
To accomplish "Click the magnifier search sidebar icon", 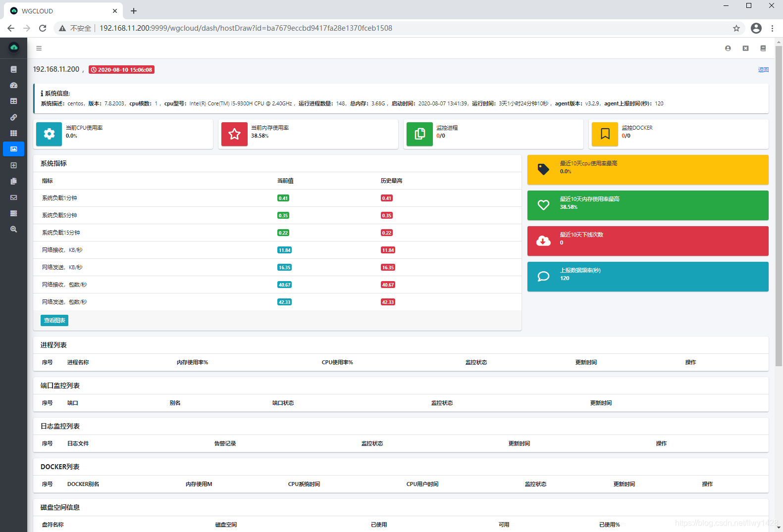I will [x=14, y=229].
